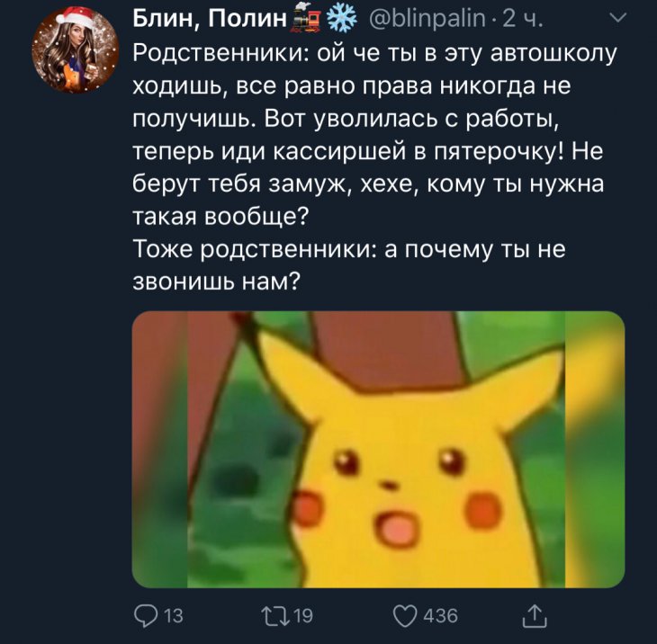Like the tweet with the heart icon
The width and height of the screenshot is (657, 644).
pos(405,616)
